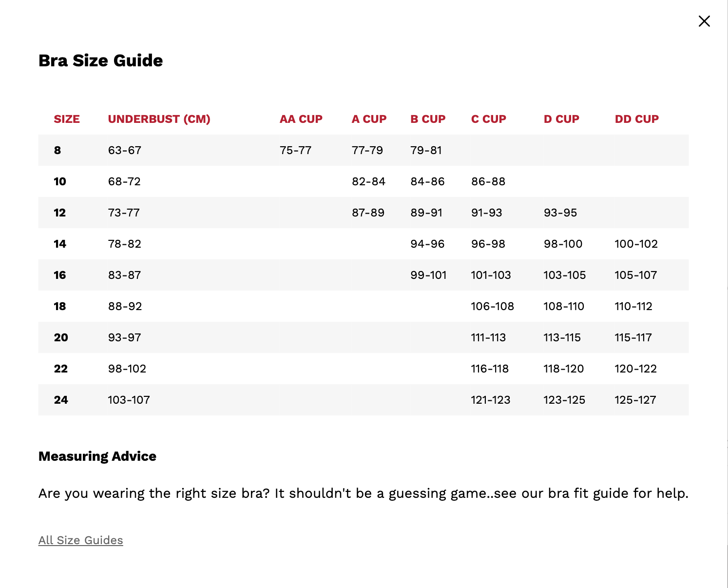Select the 100-102 DD cup measurement
728x588 pixels.
coord(636,244)
